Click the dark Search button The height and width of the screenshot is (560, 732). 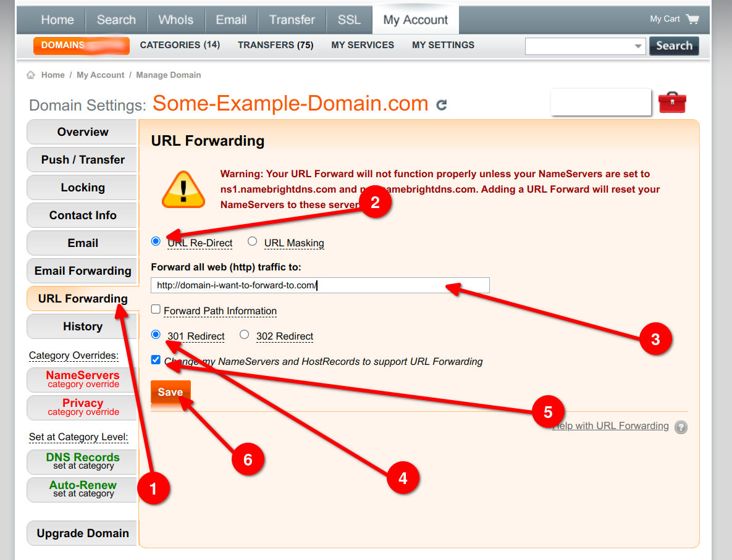674,46
